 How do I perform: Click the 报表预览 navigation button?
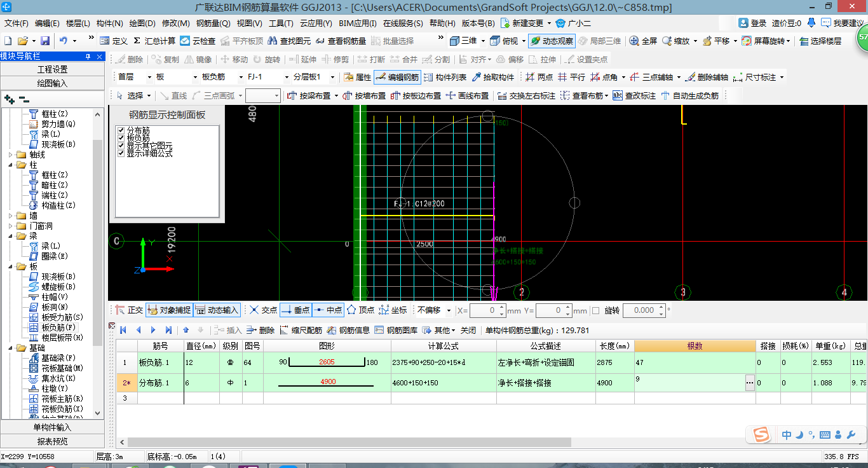tap(52, 441)
